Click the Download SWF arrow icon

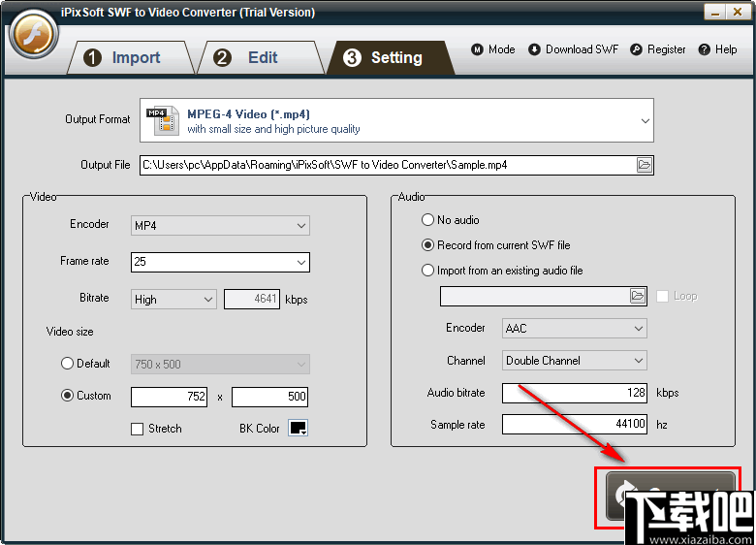[x=534, y=49]
